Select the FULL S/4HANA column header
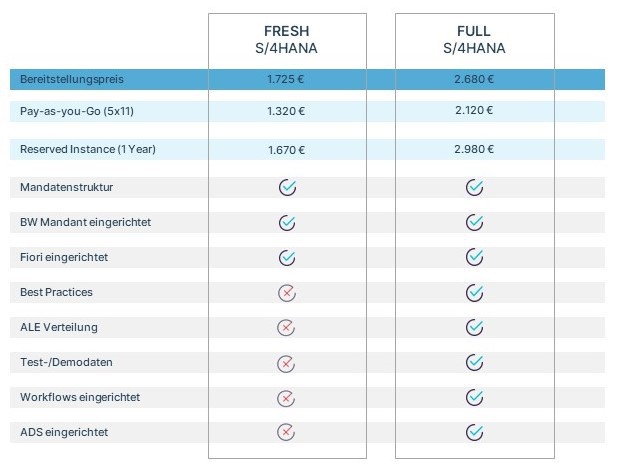 click(x=474, y=39)
